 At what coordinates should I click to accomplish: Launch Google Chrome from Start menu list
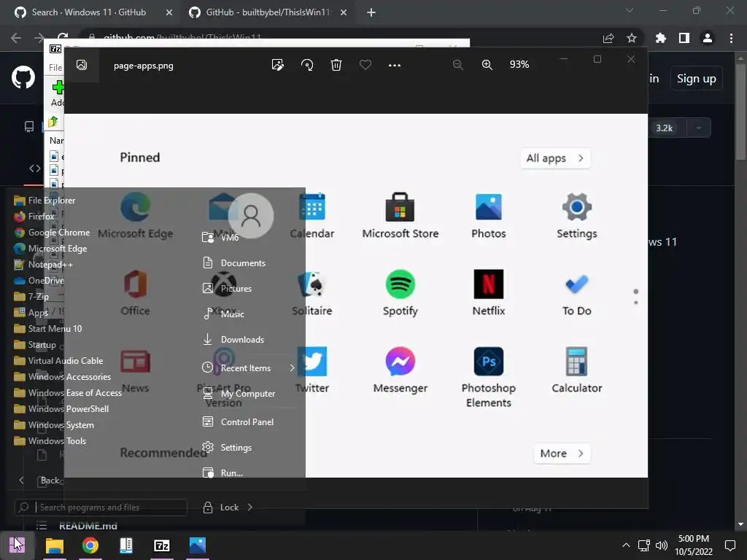[x=52, y=233]
